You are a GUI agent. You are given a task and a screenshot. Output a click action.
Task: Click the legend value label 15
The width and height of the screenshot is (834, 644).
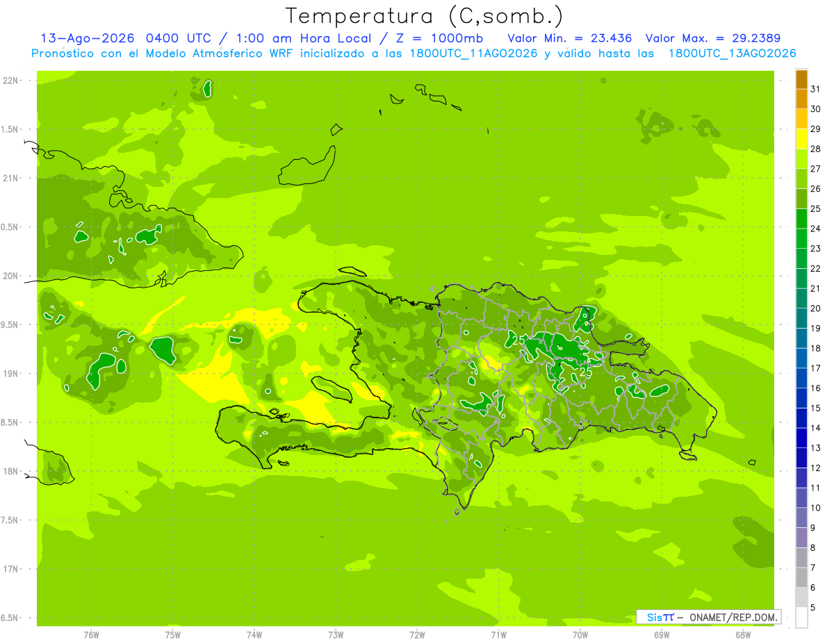tap(815, 408)
